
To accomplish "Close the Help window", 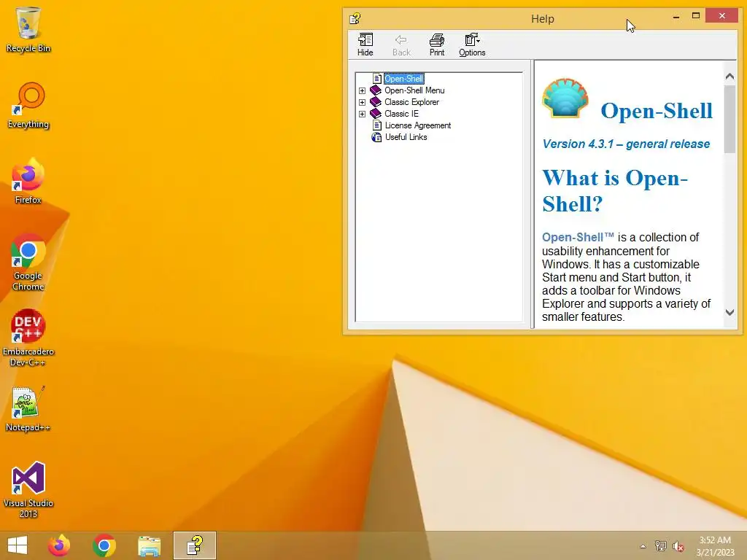I will click(x=721, y=16).
